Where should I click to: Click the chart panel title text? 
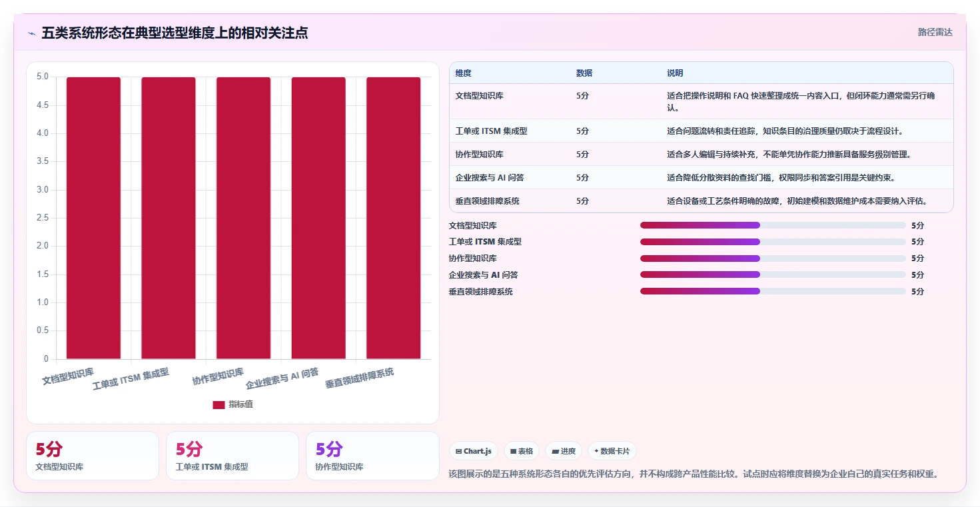[x=175, y=33]
